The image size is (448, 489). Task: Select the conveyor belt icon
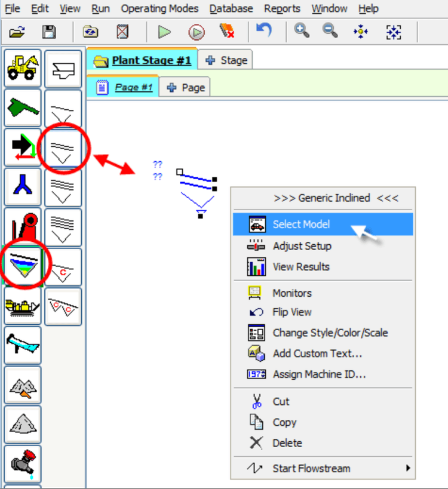pos(23,345)
